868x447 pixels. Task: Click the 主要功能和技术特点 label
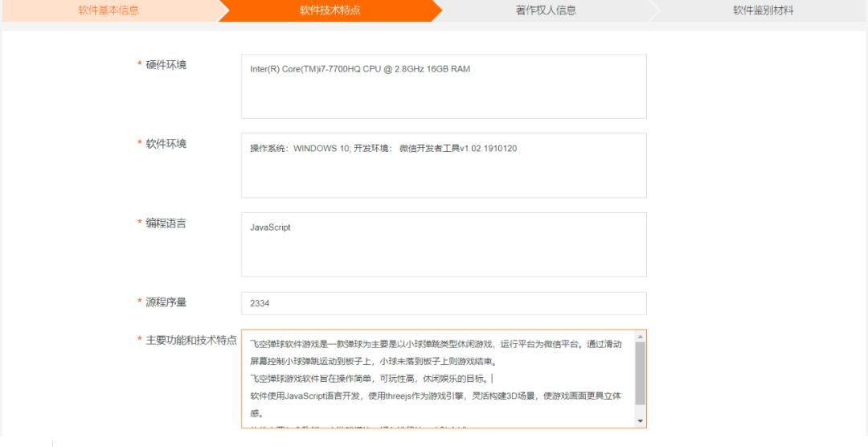(x=191, y=340)
